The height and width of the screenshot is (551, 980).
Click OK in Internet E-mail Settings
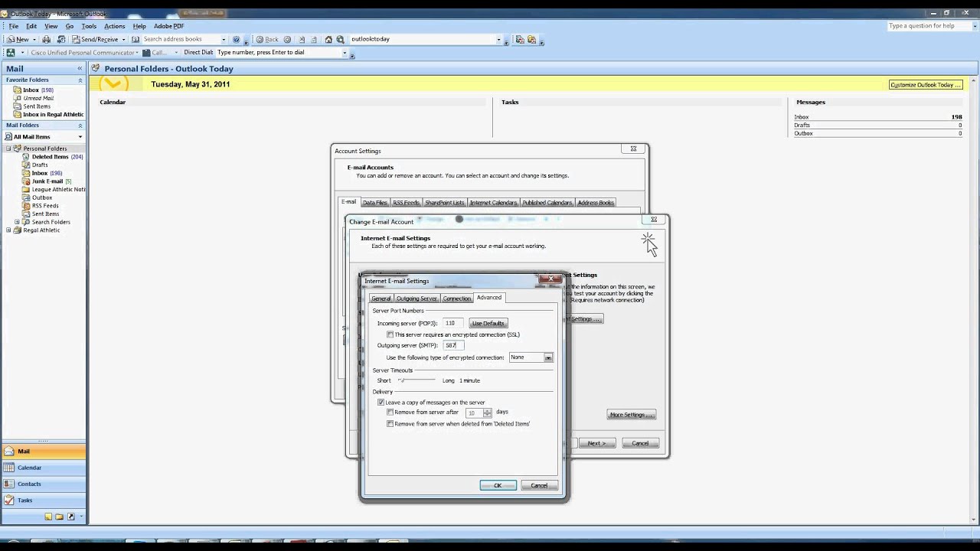click(498, 485)
